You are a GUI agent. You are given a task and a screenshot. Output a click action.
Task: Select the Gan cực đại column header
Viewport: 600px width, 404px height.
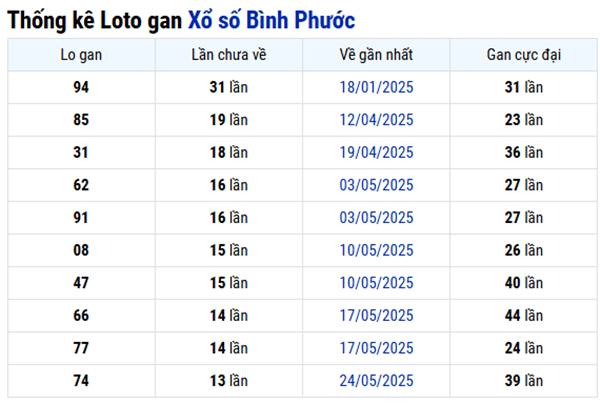tap(524, 54)
